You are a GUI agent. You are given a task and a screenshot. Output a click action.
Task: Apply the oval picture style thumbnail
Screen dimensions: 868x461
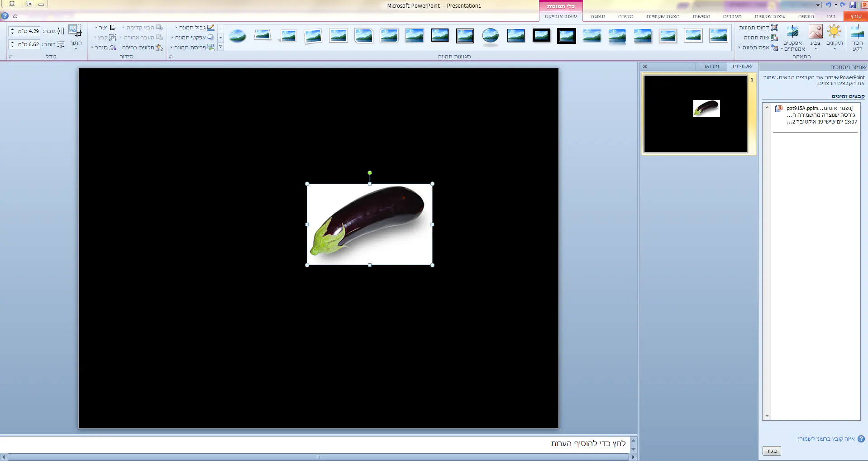click(x=490, y=35)
